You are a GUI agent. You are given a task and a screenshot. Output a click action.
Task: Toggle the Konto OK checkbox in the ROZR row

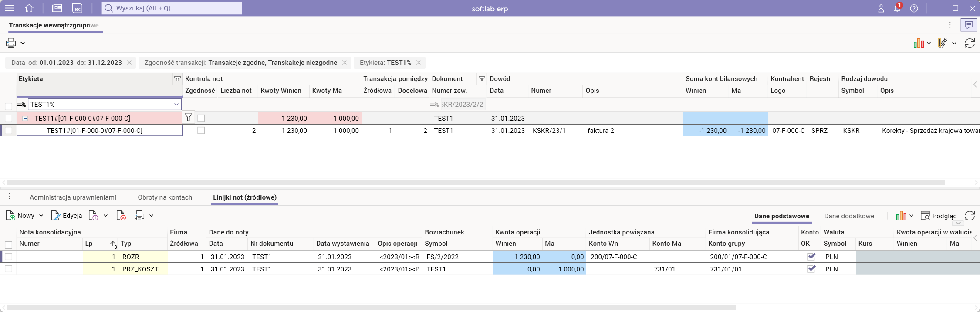[811, 257]
